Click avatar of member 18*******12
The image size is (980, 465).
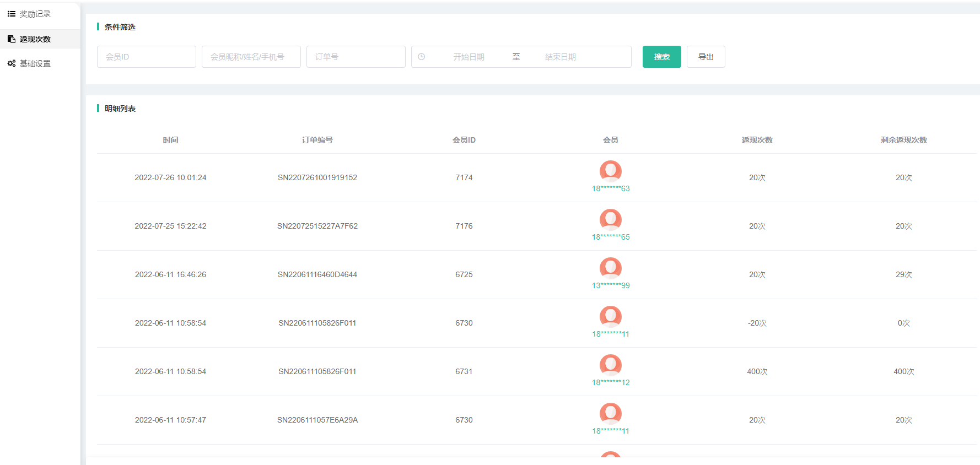(610, 365)
